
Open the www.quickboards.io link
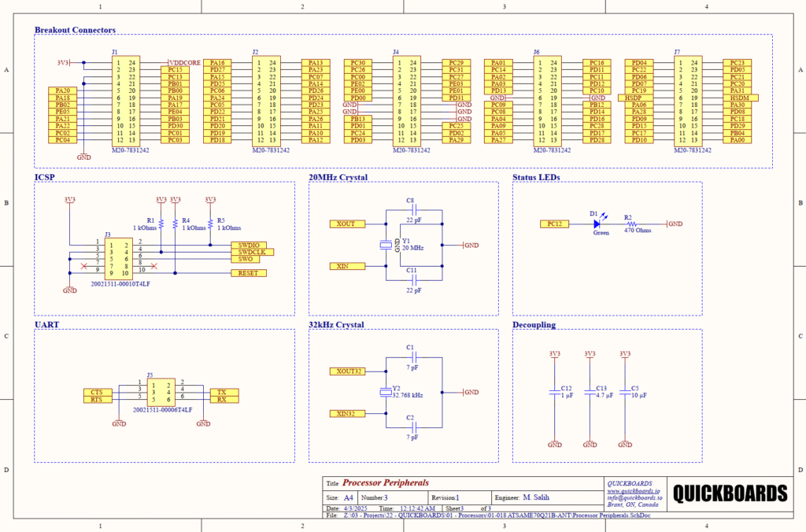tap(631, 491)
